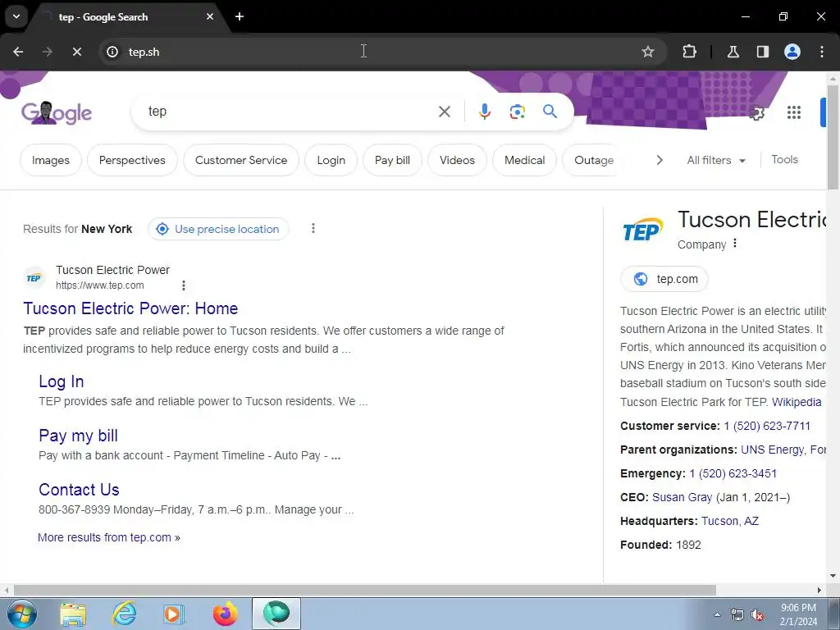Filter results by Images

pos(50,160)
